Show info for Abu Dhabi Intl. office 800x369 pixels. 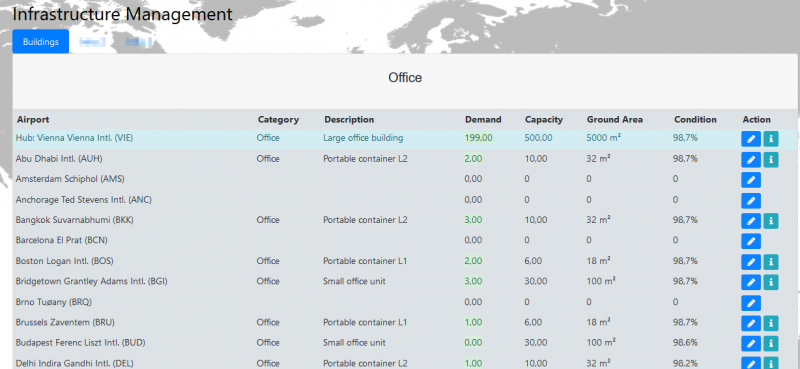tap(771, 160)
